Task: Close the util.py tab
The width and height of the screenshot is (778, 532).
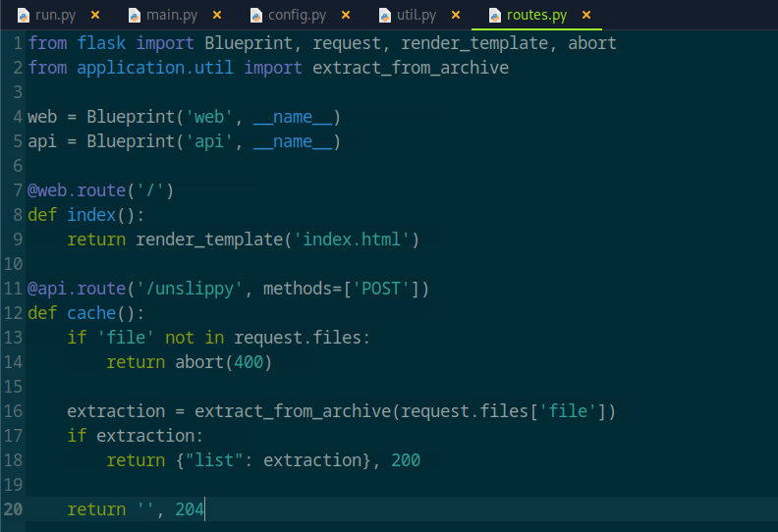Action: click(456, 16)
